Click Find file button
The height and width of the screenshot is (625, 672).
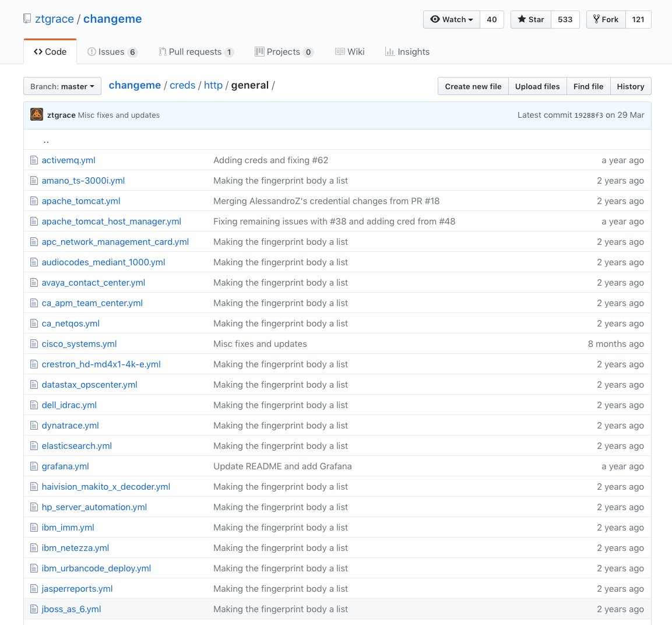(x=589, y=86)
